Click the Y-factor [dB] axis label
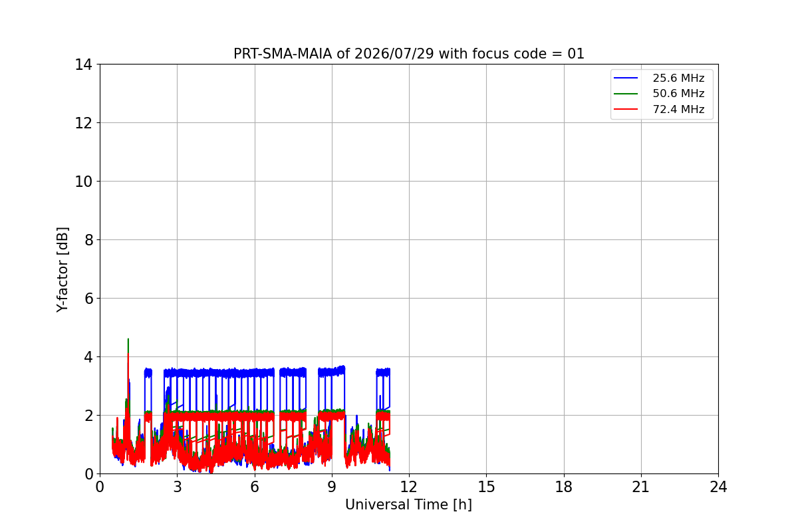798x532 pixels. tap(63, 269)
